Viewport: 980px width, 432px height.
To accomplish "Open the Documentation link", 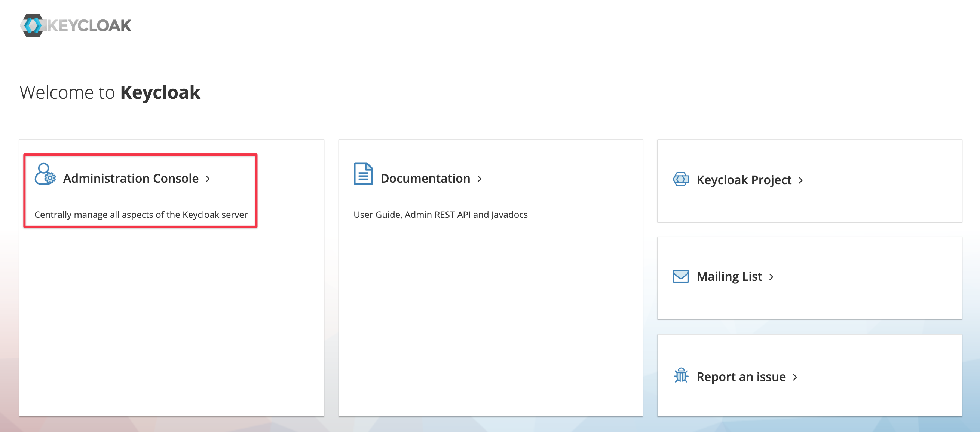I will point(425,179).
